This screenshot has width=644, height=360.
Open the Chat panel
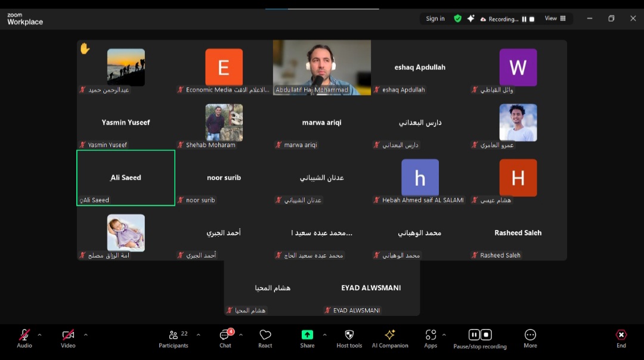(x=225, y=338)
